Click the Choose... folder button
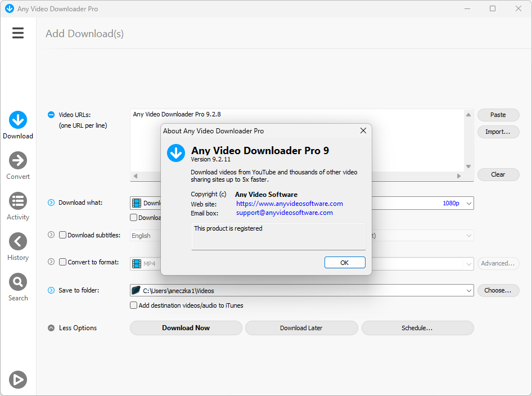This screenshot has height=396, width=532. 498,290
